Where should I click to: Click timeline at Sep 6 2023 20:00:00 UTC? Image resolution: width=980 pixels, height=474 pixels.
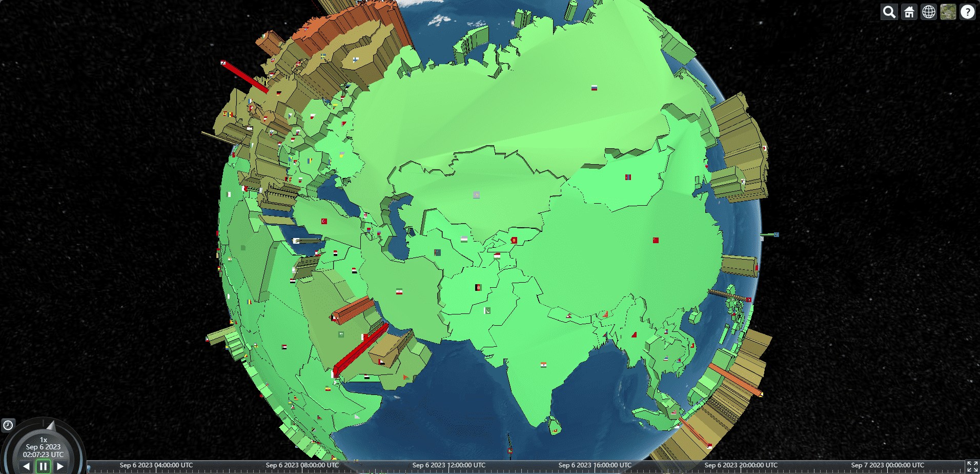(741, 465)
